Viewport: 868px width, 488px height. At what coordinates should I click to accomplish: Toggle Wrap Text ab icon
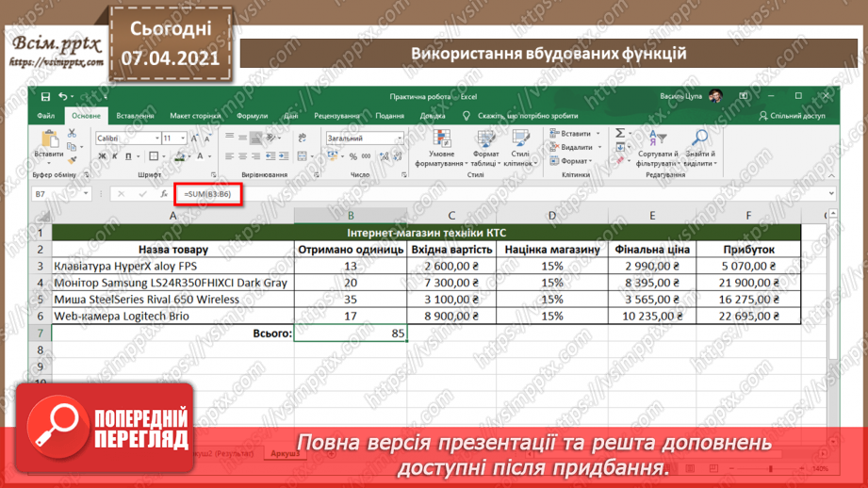pyautogui.click(x=303, y=138)
